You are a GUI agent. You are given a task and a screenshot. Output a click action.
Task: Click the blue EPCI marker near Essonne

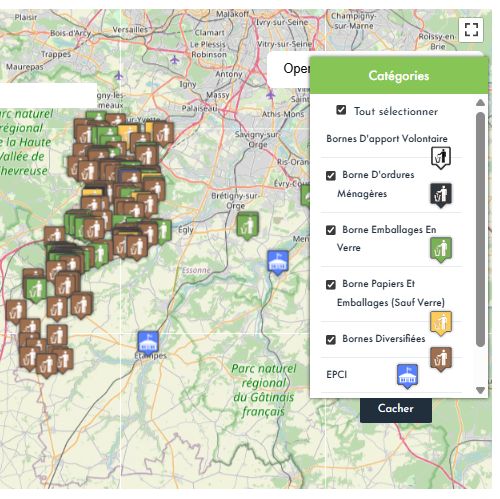tap(278, 263)
